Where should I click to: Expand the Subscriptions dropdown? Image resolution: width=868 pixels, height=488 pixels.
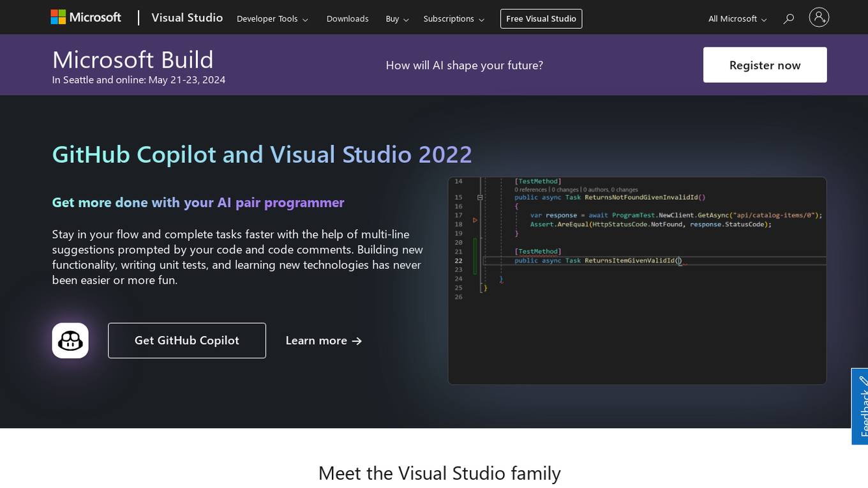[x=454, y=19]
